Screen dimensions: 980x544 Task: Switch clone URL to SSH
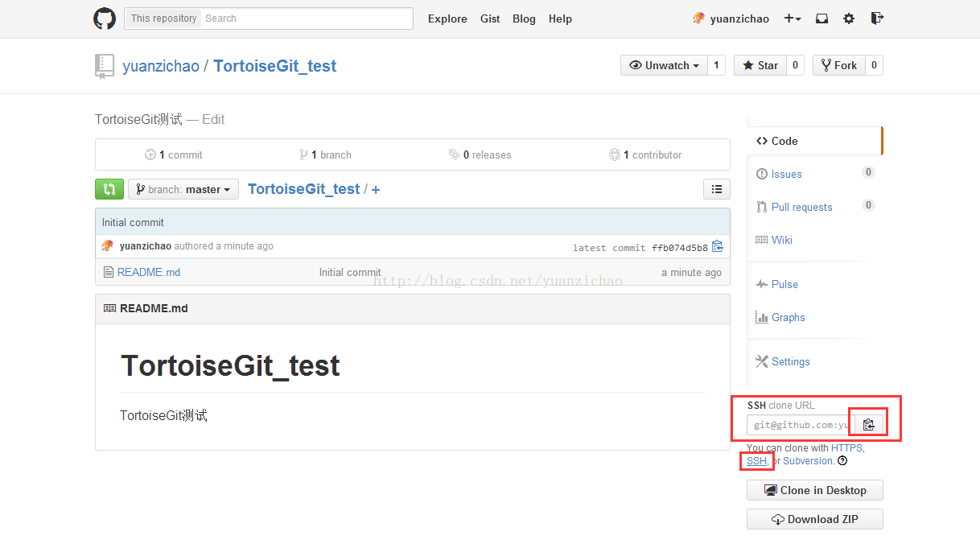point(756,461)
